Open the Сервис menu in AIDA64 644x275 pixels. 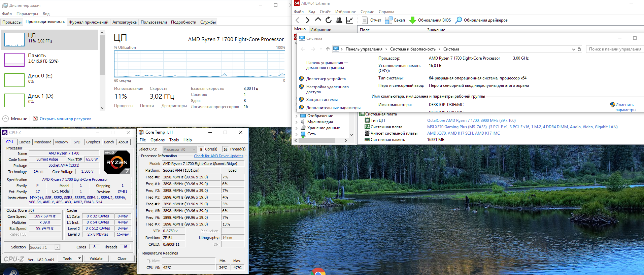tap(367, 12)
